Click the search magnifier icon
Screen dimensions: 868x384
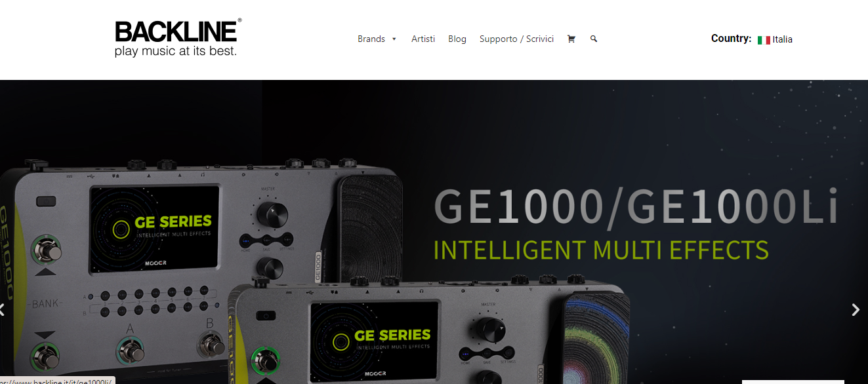pos(594,39)
